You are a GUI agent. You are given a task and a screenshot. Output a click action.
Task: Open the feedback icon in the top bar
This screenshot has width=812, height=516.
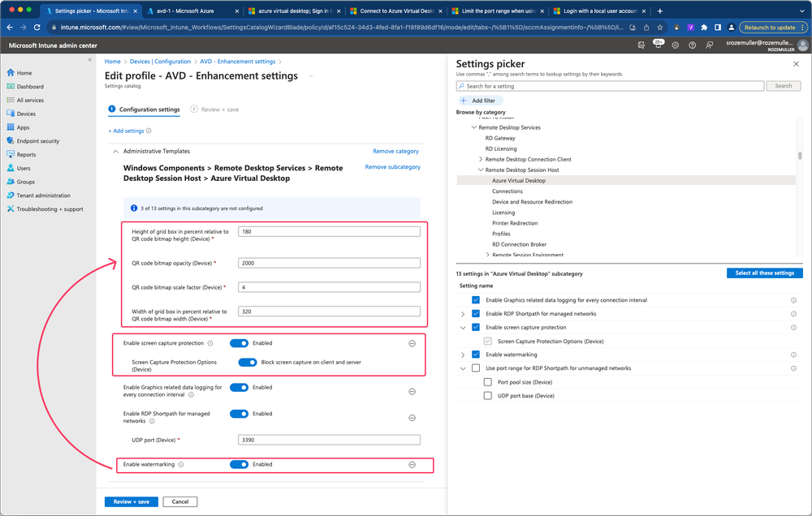tap(710, 45)
